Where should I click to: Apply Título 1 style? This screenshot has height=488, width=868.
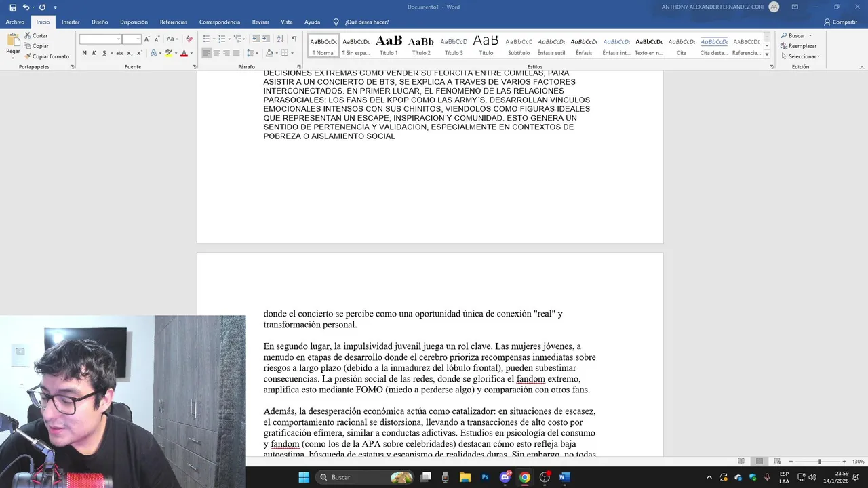pos(389,45)
